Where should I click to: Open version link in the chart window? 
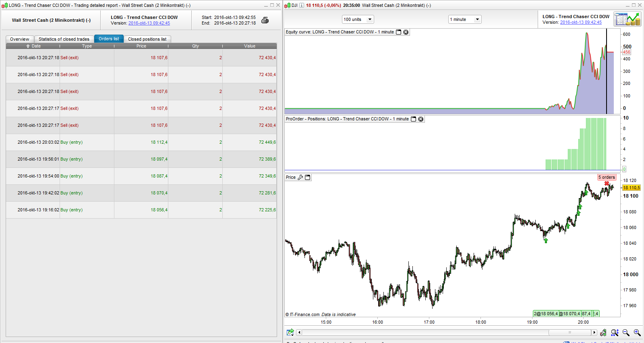coord(581,23)
